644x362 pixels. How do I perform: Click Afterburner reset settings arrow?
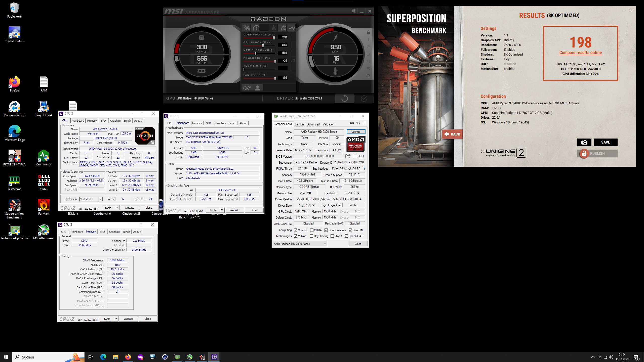[345, 98]
